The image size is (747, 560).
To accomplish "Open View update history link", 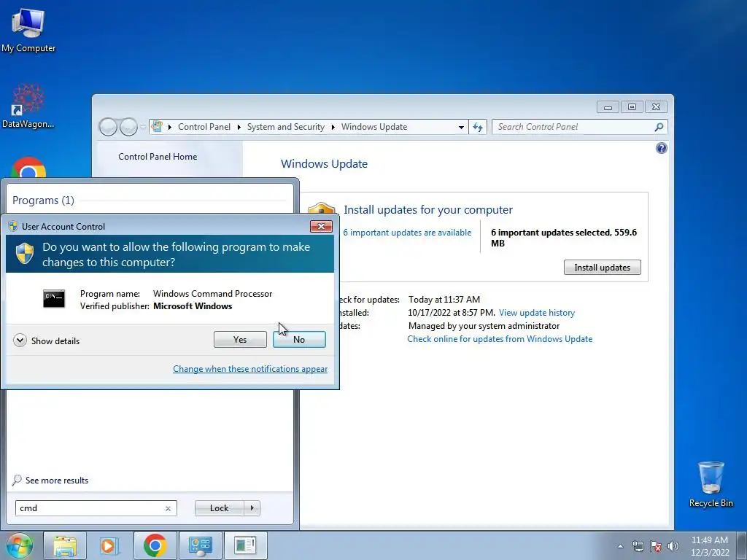I will pos(537,313).
